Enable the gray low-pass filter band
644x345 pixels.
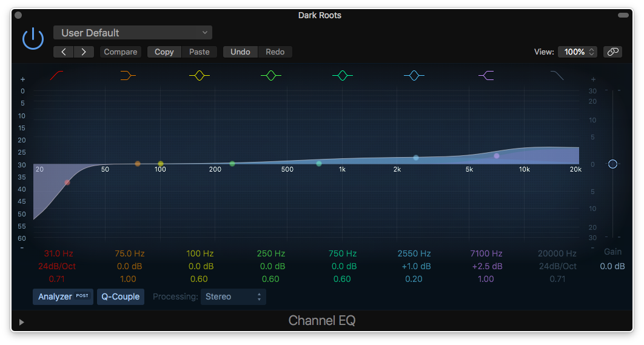click(557, 76)
